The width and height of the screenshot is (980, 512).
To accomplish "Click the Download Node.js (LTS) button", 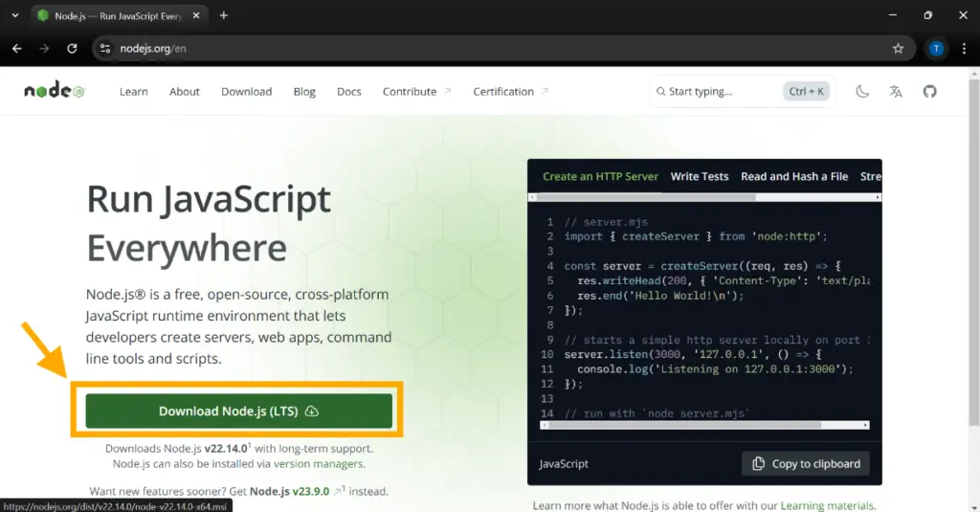I will click(238, 411).
